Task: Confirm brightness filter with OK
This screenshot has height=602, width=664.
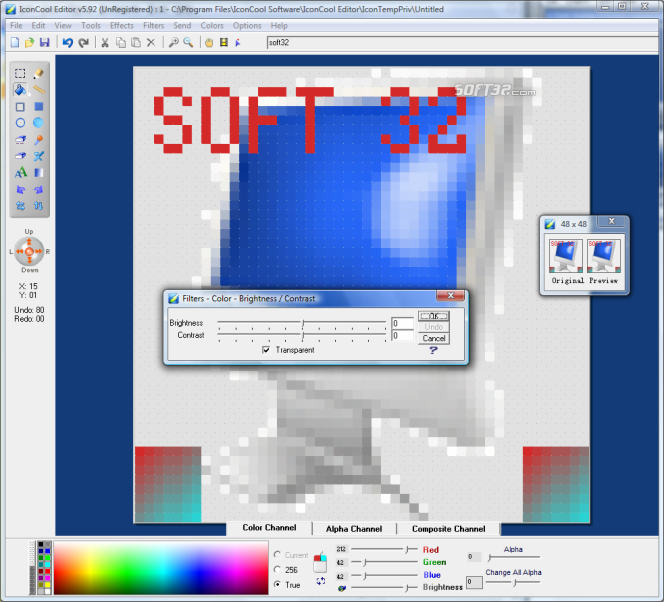Action: click(x=433, y=316)
